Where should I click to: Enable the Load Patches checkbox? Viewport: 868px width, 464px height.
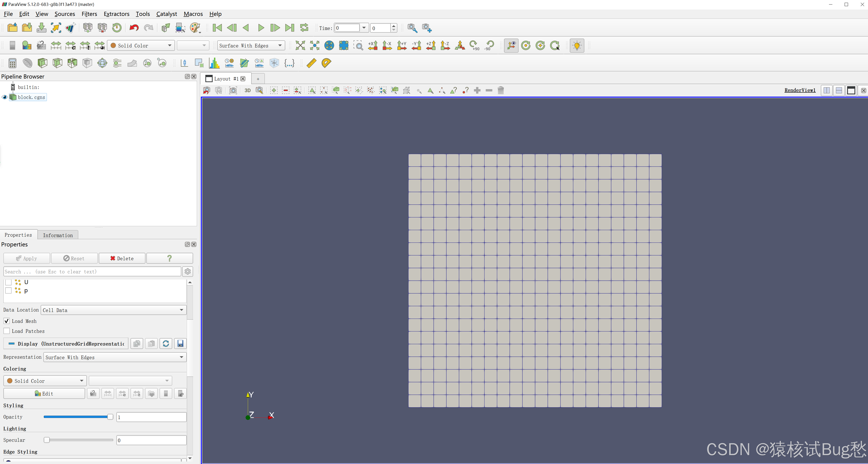(7, 331)
